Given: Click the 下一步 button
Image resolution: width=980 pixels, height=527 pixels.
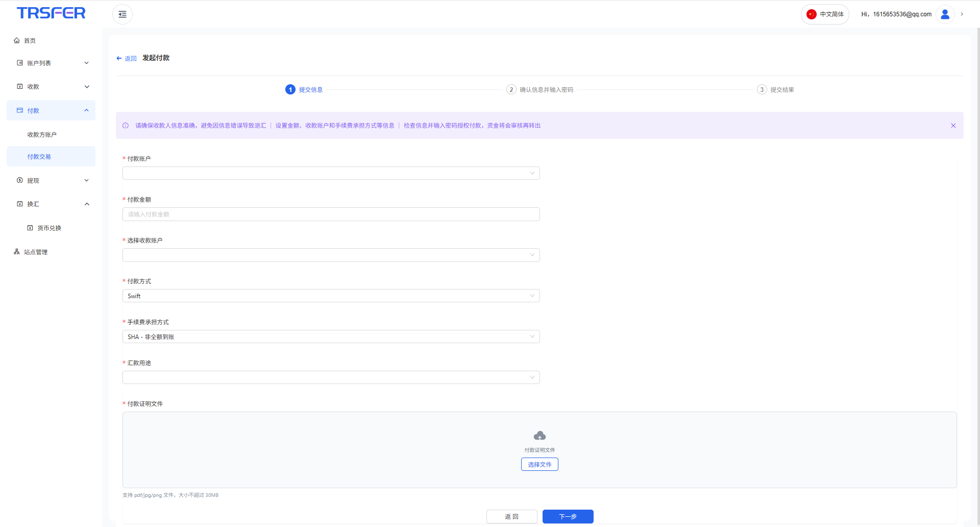Looking at the screenshot, I should point(568,516).
